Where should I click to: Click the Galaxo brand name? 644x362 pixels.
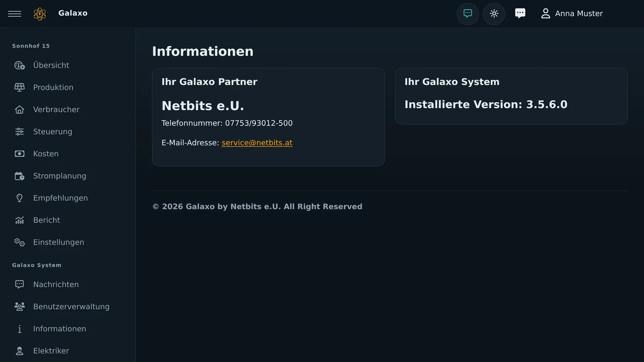[73, 13]
